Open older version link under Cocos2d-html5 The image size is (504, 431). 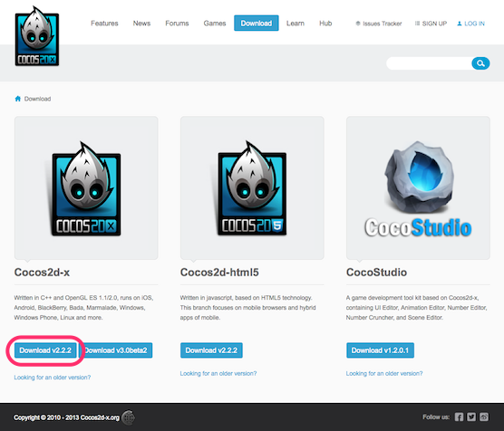[218, 374]
